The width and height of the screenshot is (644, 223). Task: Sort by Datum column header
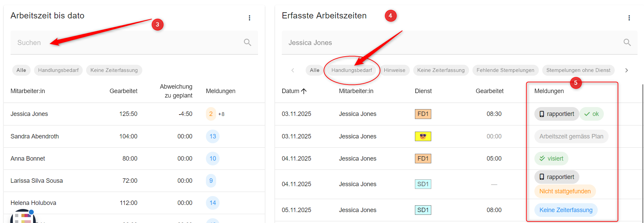[x=290, y=91]
